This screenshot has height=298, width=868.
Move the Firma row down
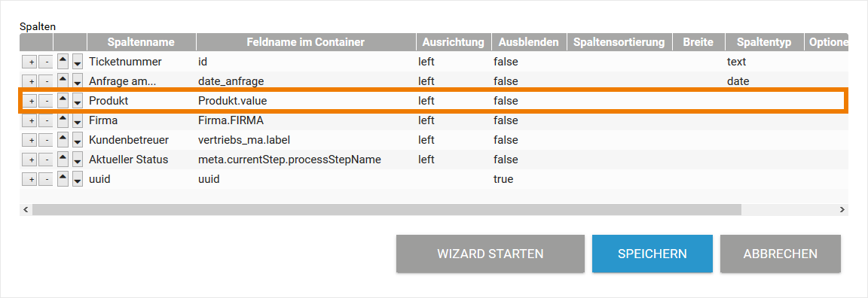[x=78, y=120]
